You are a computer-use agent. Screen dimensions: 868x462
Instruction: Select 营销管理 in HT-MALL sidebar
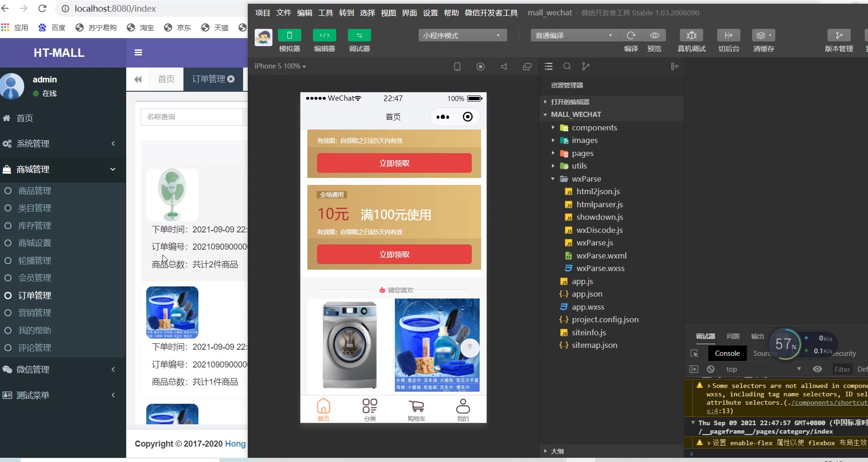tap(34, 313)
